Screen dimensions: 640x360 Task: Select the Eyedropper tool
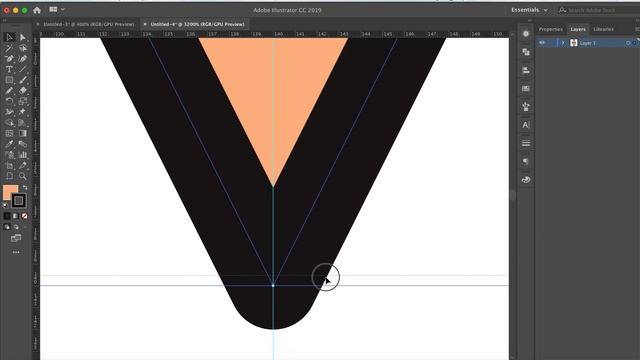tap(9, 144)
